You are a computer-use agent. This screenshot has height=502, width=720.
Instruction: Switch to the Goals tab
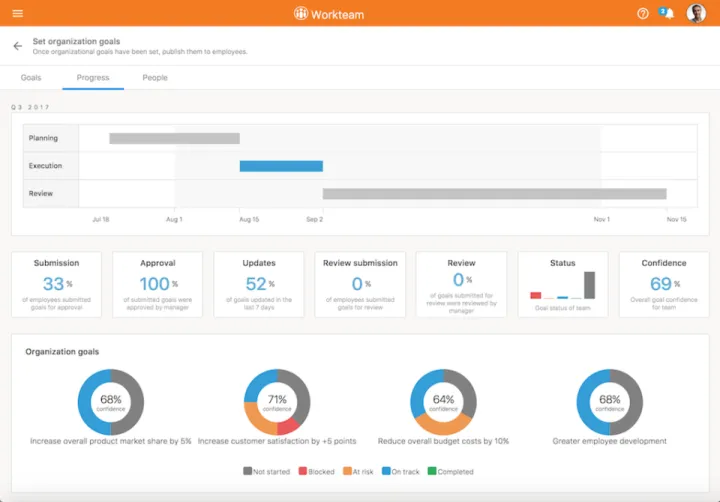click(x=31, y=78)
